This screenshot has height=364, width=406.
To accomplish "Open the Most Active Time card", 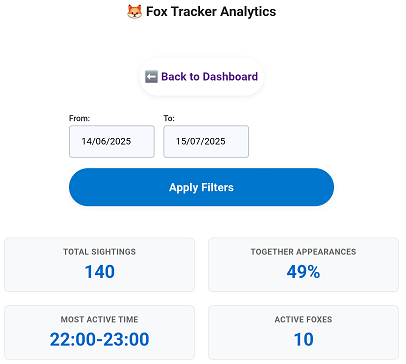I will [99, 332].
